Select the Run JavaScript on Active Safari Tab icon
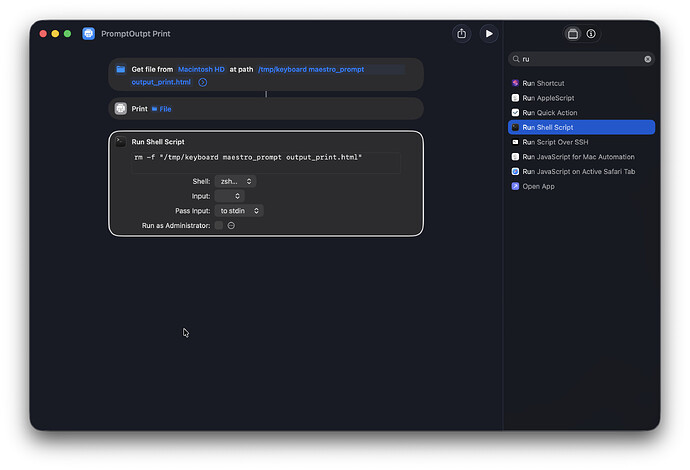690x470 pixels. 515,172
